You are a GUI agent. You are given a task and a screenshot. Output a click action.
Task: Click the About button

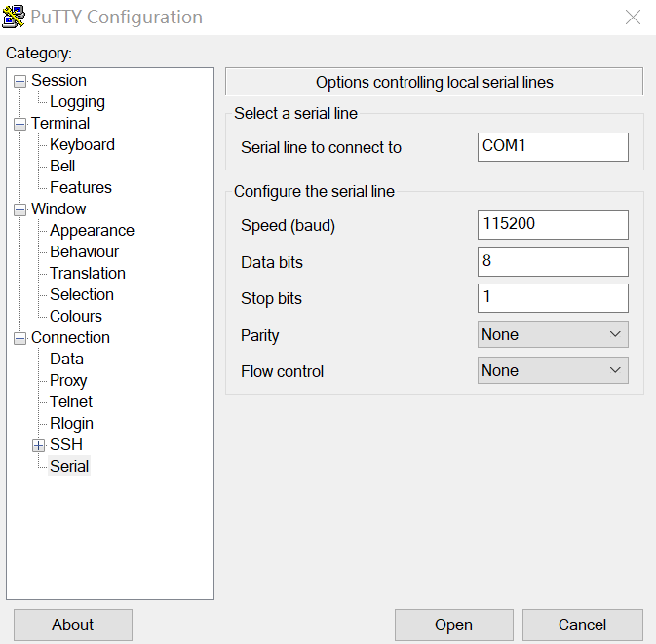73,625
